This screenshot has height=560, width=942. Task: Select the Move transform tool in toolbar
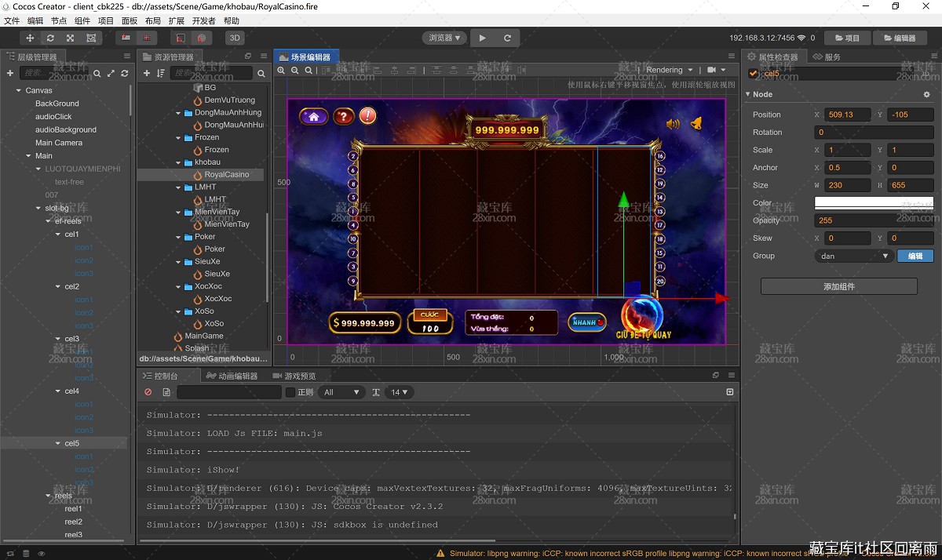pyautogui.click(x=31, y=38)
